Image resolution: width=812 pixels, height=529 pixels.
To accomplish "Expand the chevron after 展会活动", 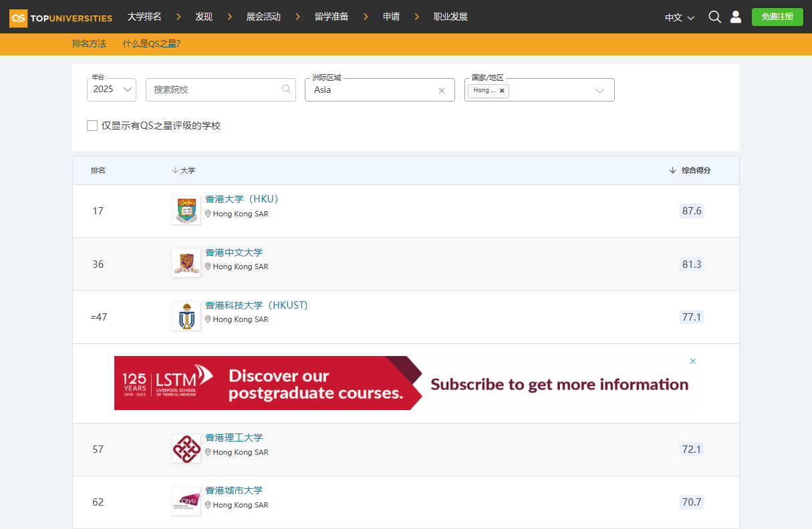I will pos(297,17).
